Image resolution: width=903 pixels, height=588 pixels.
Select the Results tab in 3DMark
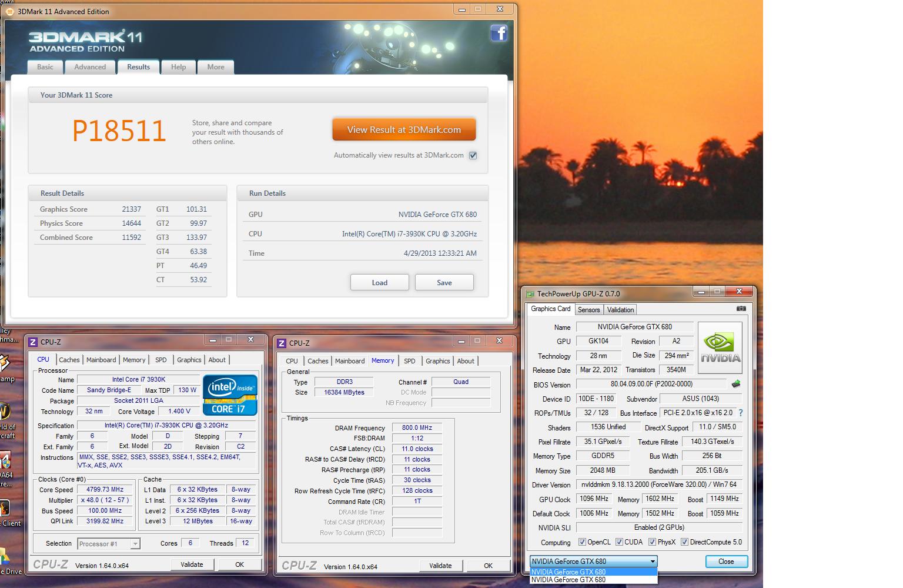tap(138, 67)
